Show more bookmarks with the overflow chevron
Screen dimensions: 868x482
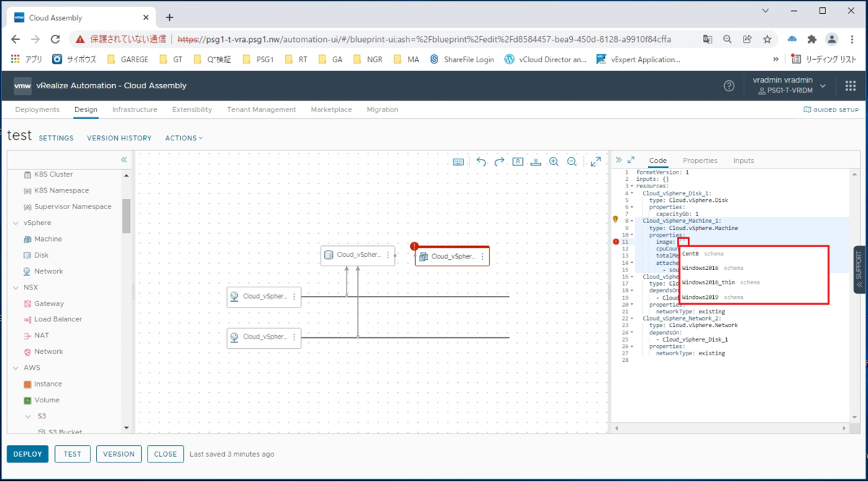tap(776, 59)
